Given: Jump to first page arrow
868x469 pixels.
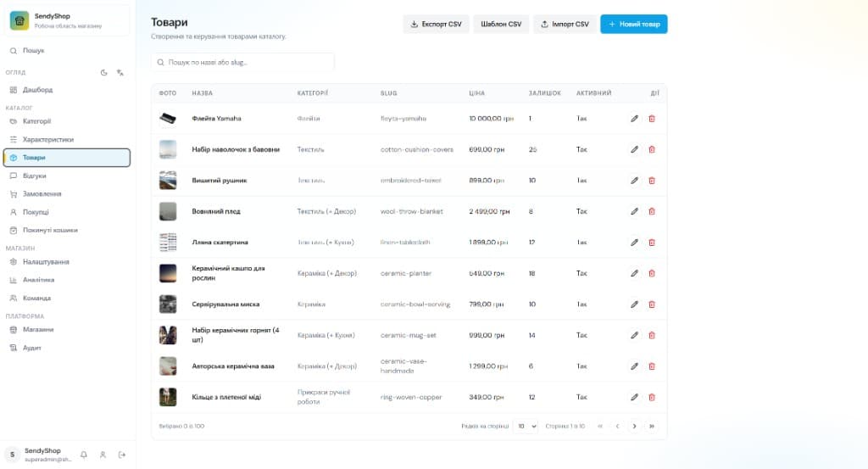Looking at the screenshot, I should pyautogui.click(x=600, y=427).
